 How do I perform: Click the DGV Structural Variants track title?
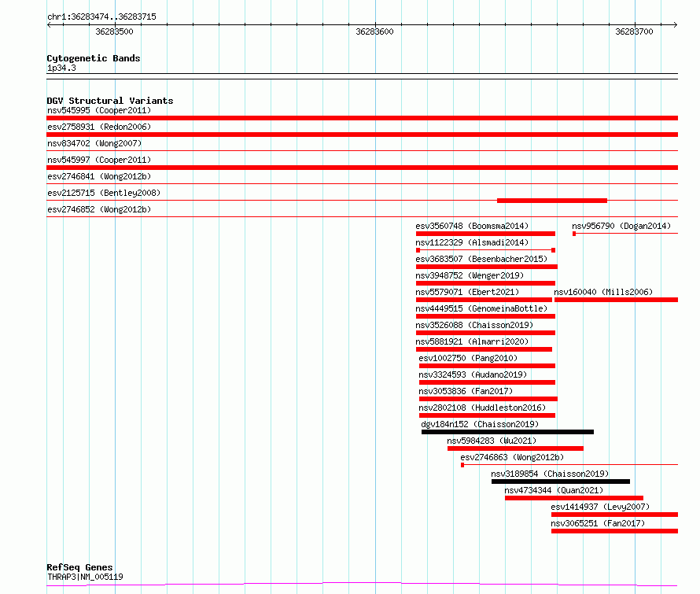pos(110,101)
